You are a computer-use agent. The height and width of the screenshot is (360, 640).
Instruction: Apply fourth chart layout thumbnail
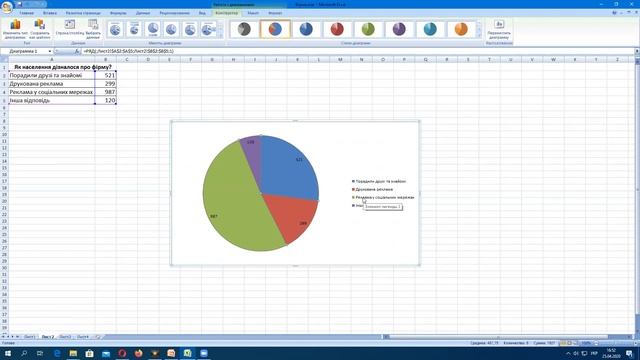click(171, 29)
